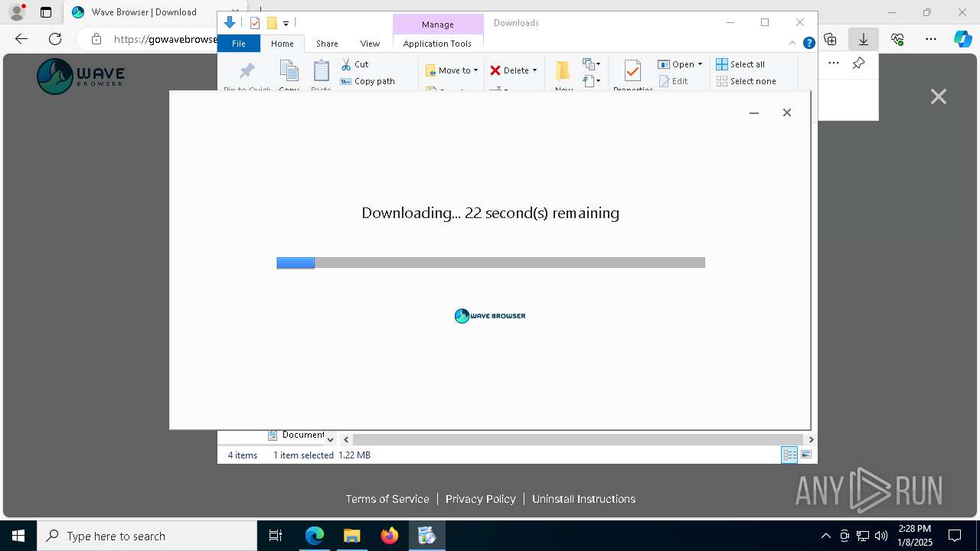Open the Application Tools tab
The width and height of the screenshot is (980, 551).
[x=437, y=44]
